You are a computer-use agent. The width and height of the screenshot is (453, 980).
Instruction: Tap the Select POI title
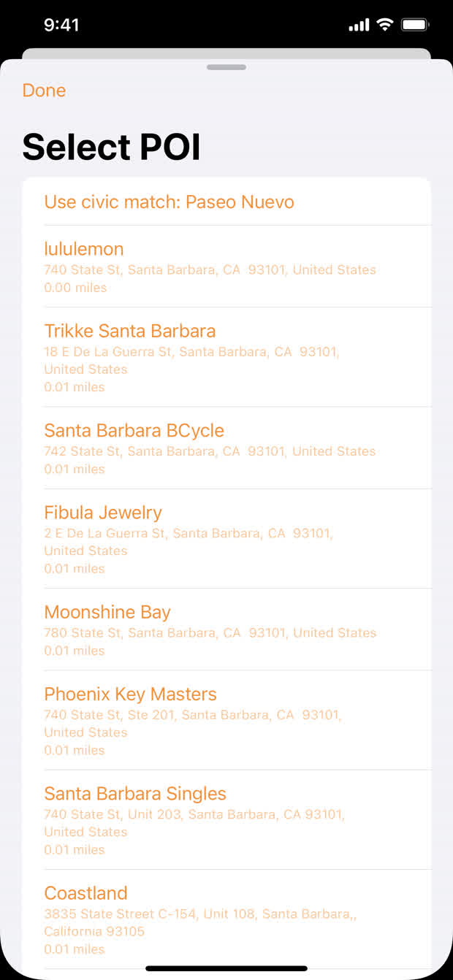pos(111,147)
